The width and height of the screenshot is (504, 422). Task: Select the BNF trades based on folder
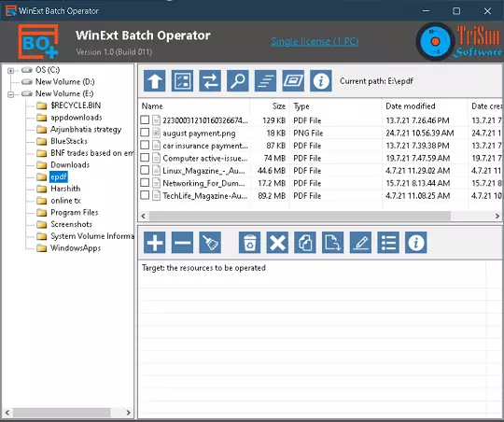point(91,153)
